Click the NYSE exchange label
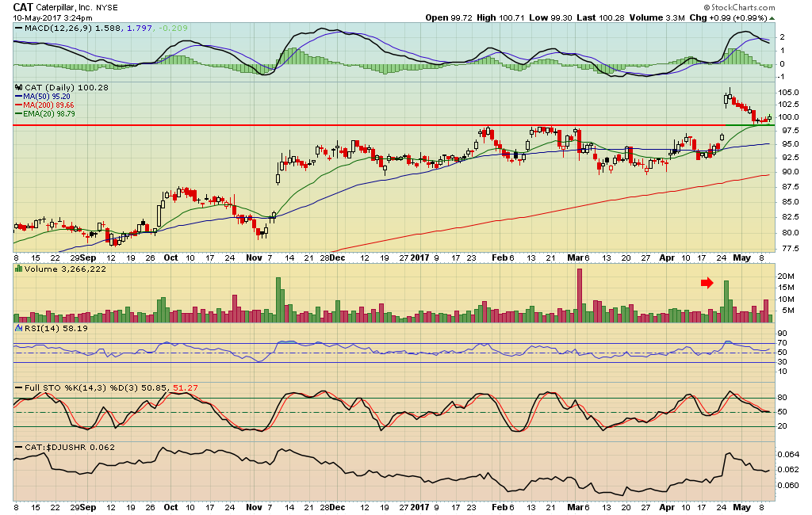Image resolution: width=812 pixels, height=515 pixels. click(107, 8)
